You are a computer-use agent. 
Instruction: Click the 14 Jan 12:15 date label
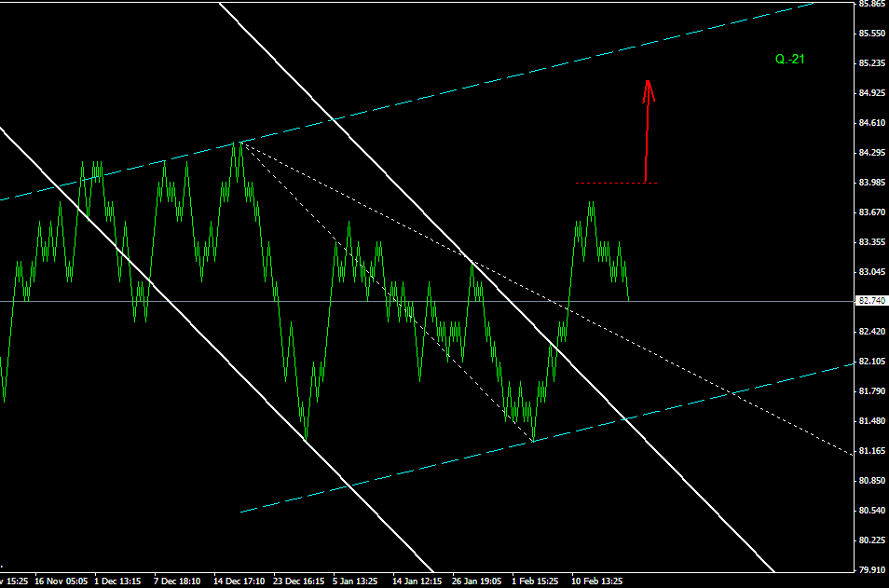point(417,581)
